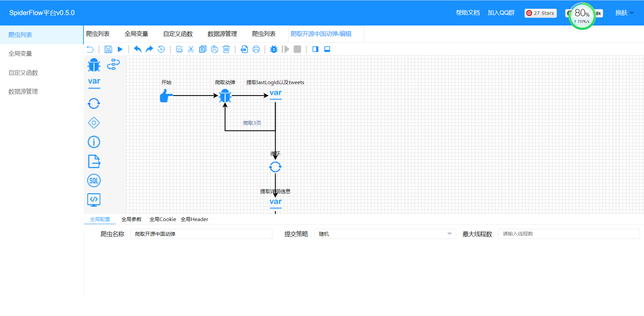Screen dimensions: 644x316
Task: Click the printer icon
Action: click(256, 49)
